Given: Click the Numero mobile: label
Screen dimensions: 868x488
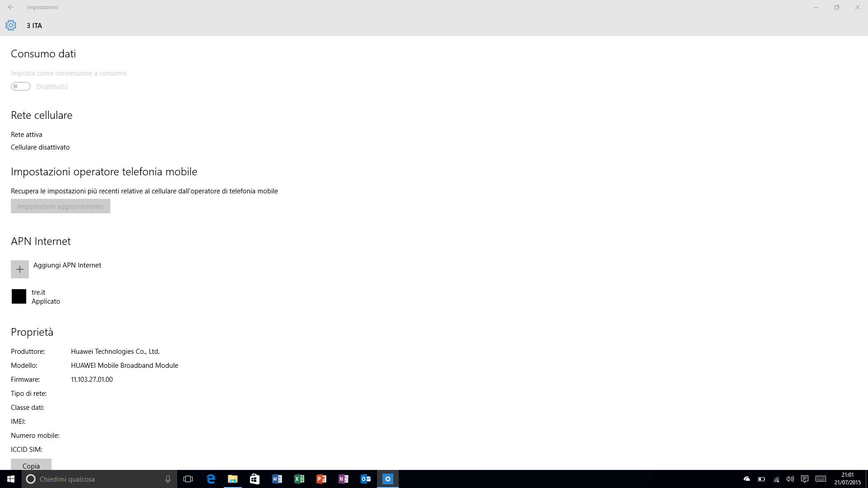Looking at the screenshot, I should pyautogui.click(x=35, y=436).
